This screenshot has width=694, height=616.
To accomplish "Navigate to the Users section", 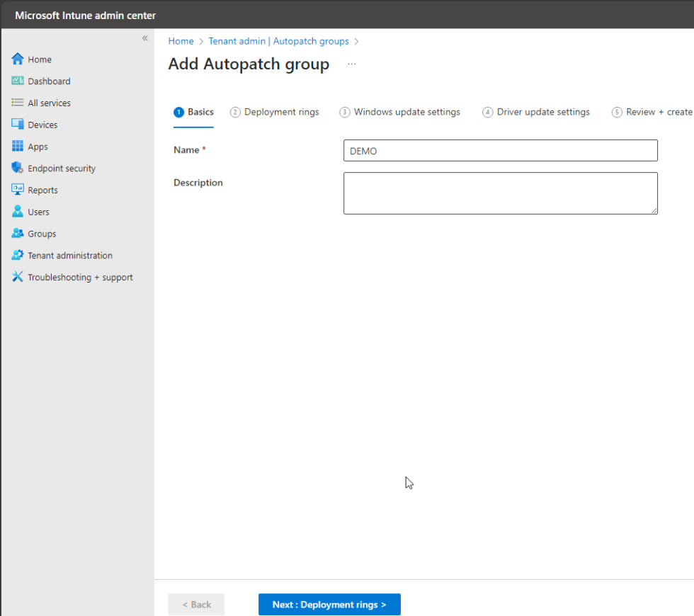I will 39,211.
